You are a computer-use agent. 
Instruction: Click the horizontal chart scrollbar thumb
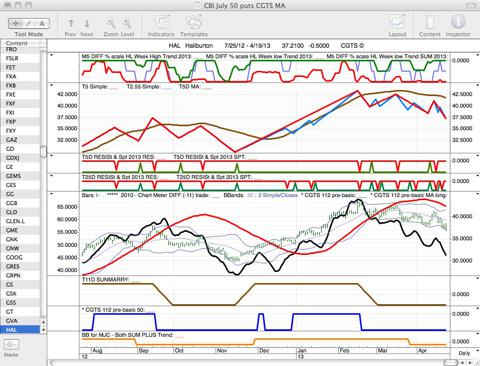coord(450,363)
